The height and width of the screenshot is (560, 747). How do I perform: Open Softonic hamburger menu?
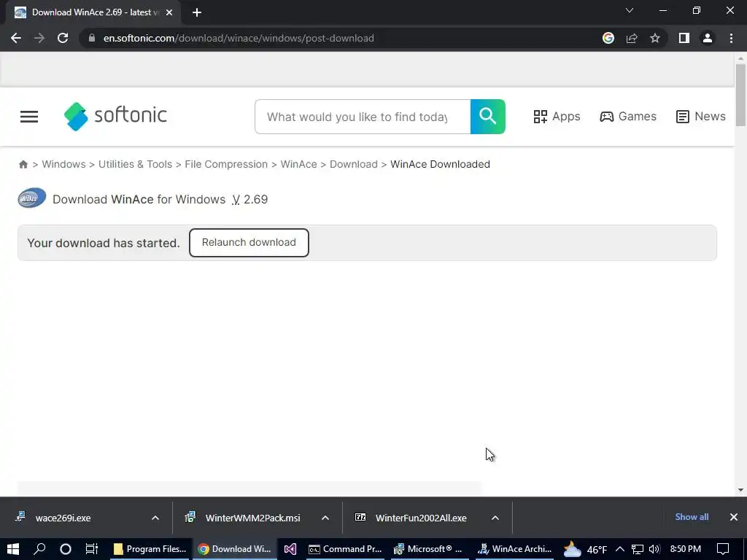tap(29, 117)
